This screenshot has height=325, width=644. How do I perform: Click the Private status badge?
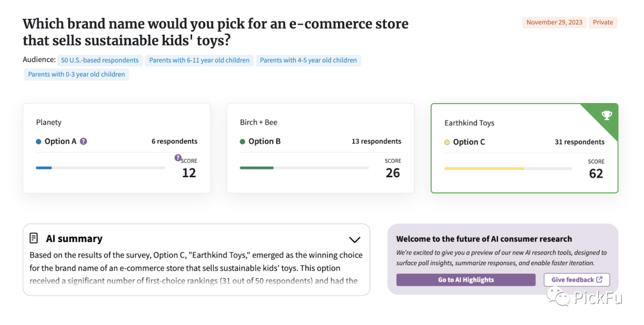603,23
